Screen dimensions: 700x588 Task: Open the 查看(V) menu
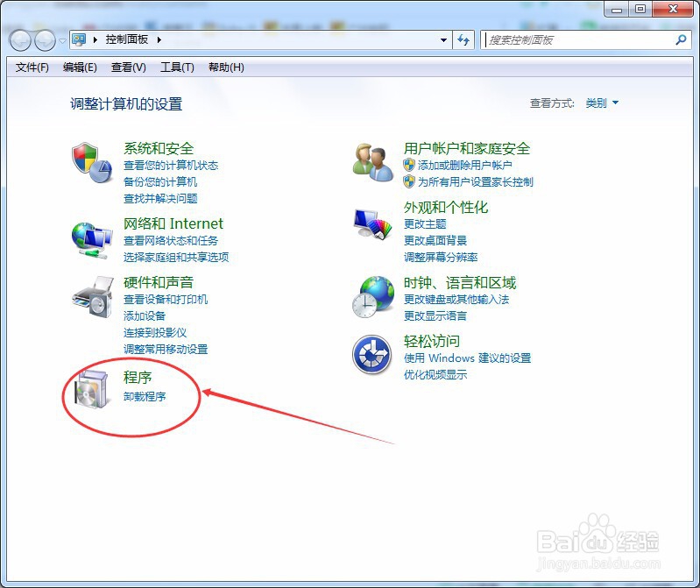click(x=129, y=67)
